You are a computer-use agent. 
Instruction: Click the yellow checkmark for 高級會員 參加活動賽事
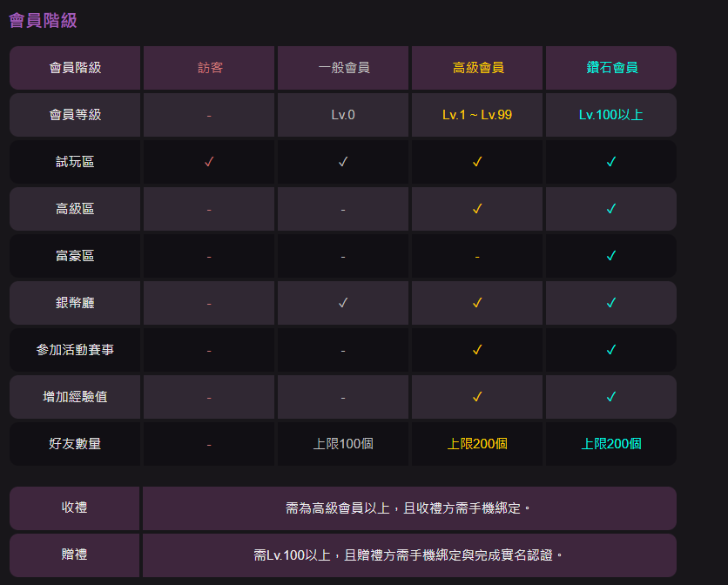(477, 350)
